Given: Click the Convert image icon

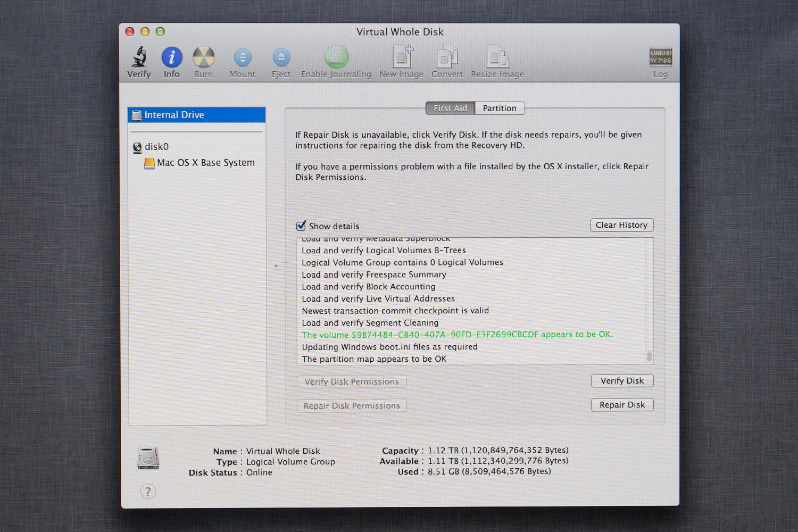Looking at the screenshot, I should click(447, 57).
